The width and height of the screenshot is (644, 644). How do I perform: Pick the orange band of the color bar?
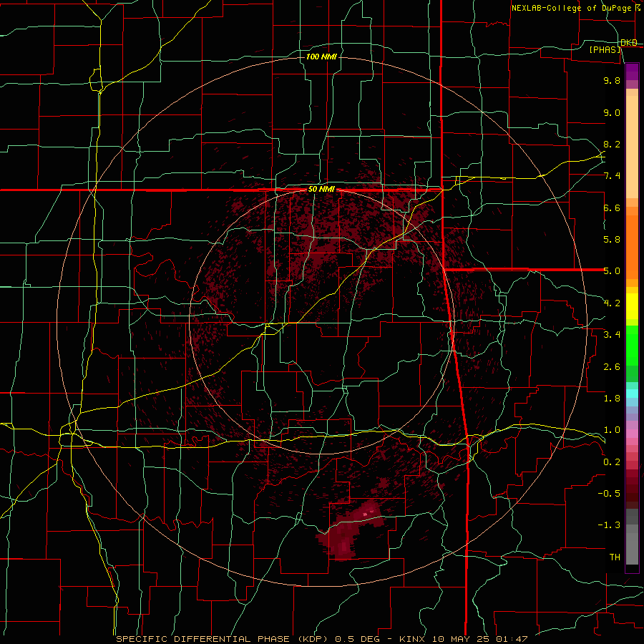632,248
